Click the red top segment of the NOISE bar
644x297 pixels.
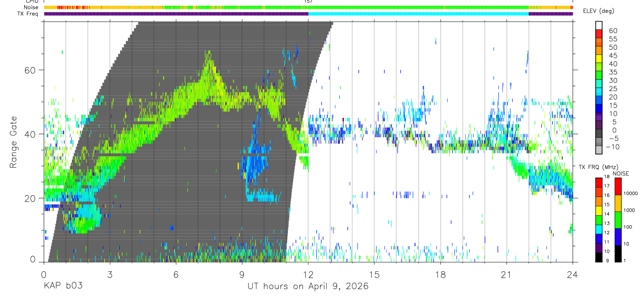[x=618, y=186]
